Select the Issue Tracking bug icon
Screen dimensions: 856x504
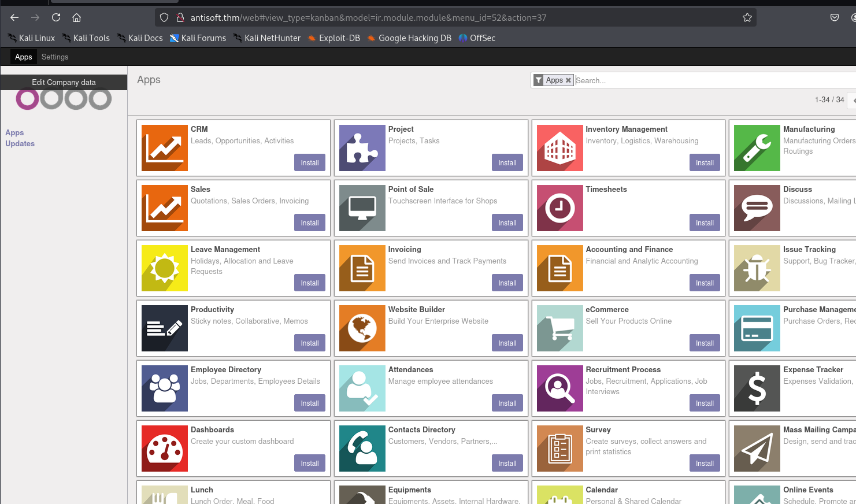pyautogui.click(x=757, y=268)
